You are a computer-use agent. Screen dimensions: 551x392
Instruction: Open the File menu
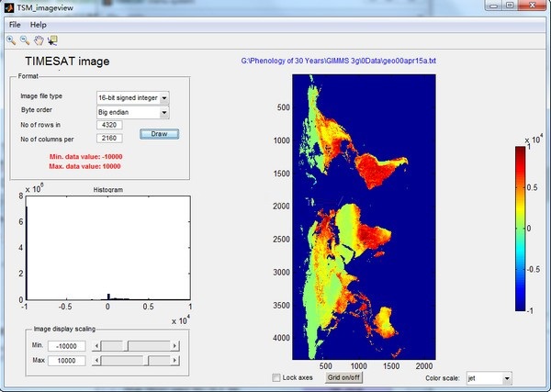click(14, 23)
